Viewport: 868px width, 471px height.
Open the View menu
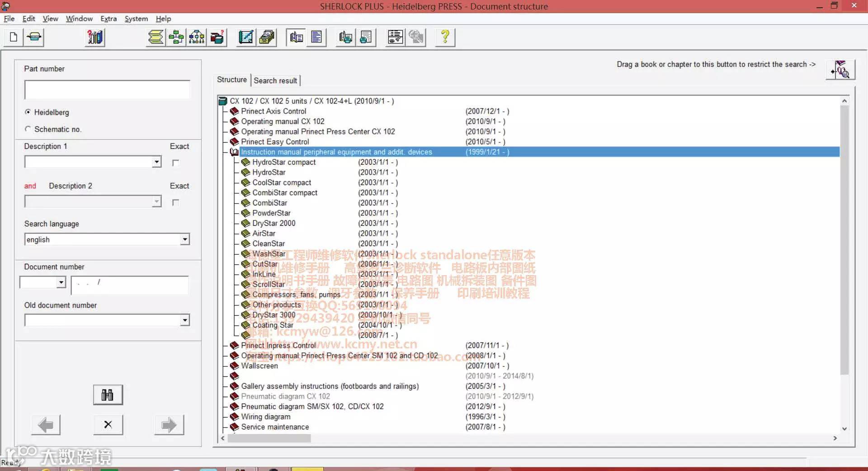coord(50,19)
